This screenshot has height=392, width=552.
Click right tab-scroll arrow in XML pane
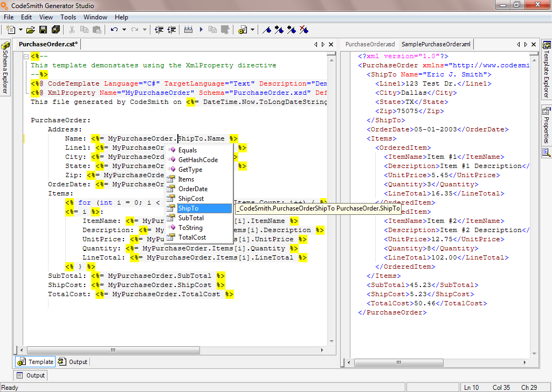click(526, 44)
